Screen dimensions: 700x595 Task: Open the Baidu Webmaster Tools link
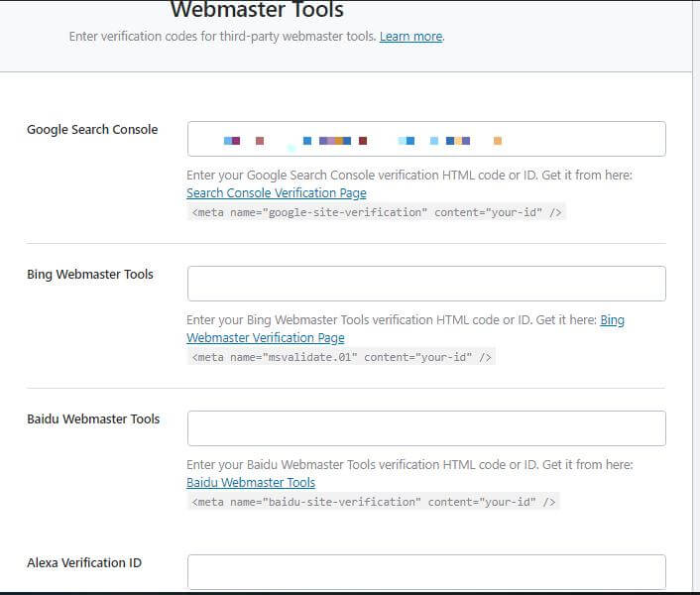point(251,483)
